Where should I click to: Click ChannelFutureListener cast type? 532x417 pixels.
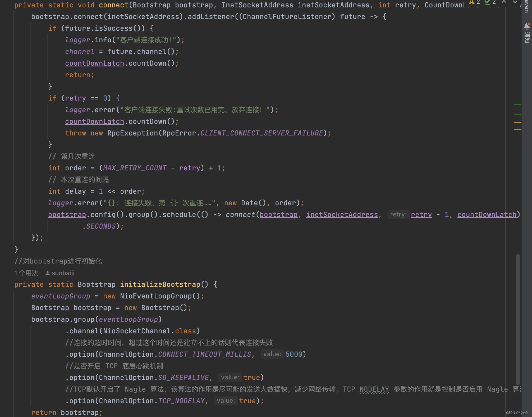click(x=289, y=17)
